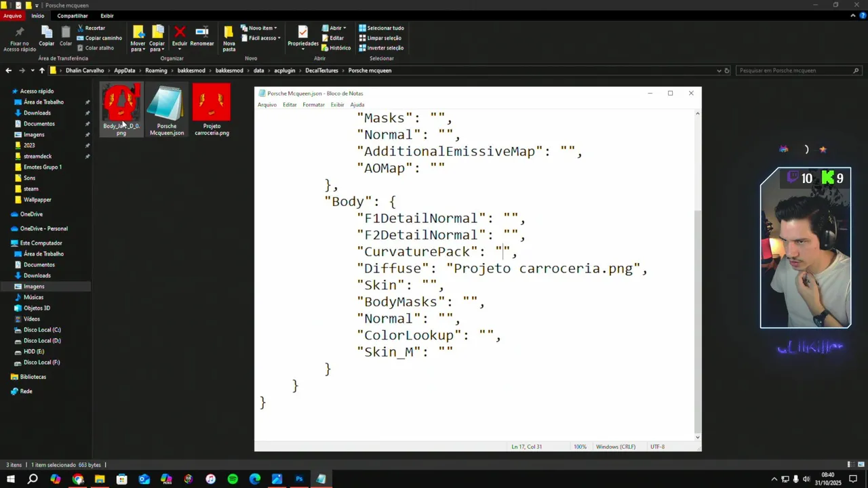Click Editar in the Abrir group
This screenshot has height=488, width=868.
coord(332,38)
